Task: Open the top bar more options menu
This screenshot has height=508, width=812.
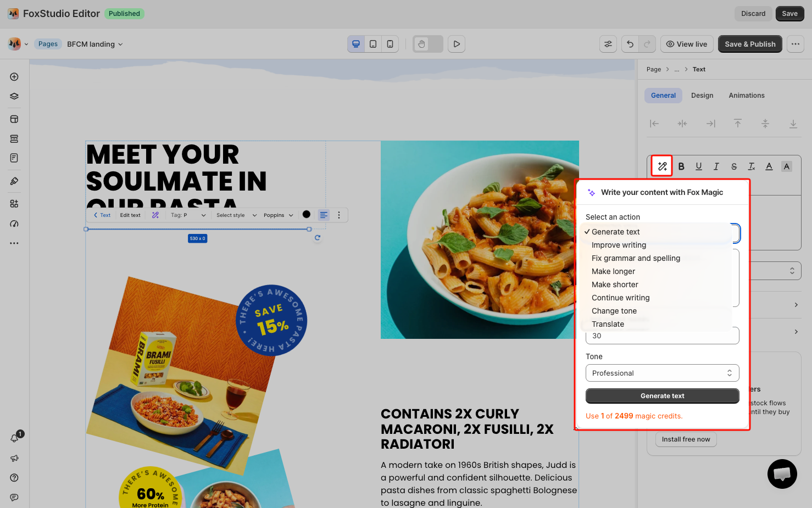Action: pyautogui.click(x=796, y=44)
